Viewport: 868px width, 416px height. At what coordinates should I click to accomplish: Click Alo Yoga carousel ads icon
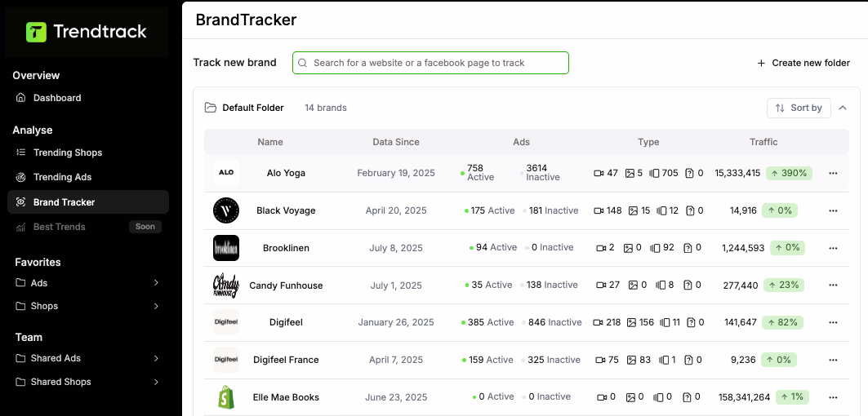(654, 173)
